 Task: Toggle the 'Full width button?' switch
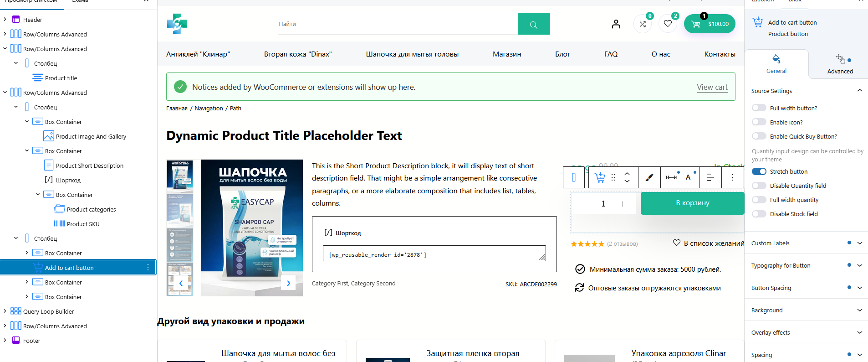(x=759, y=108)
